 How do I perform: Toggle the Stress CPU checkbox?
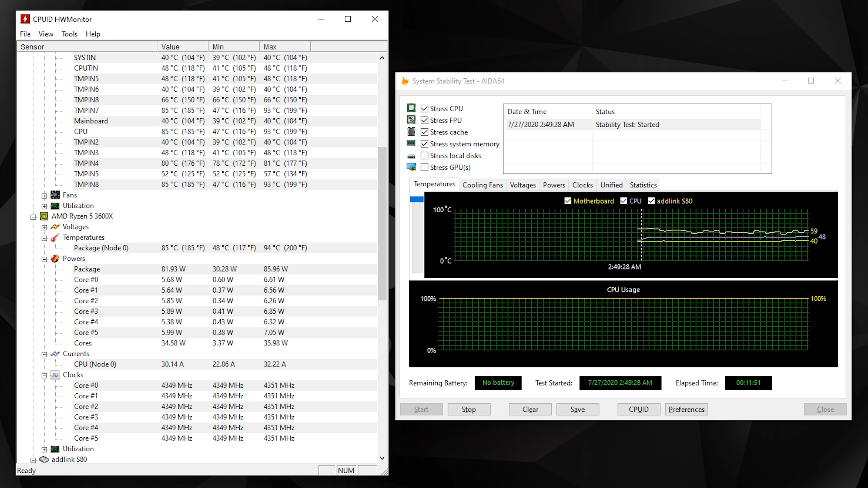(x=425, y=108)
